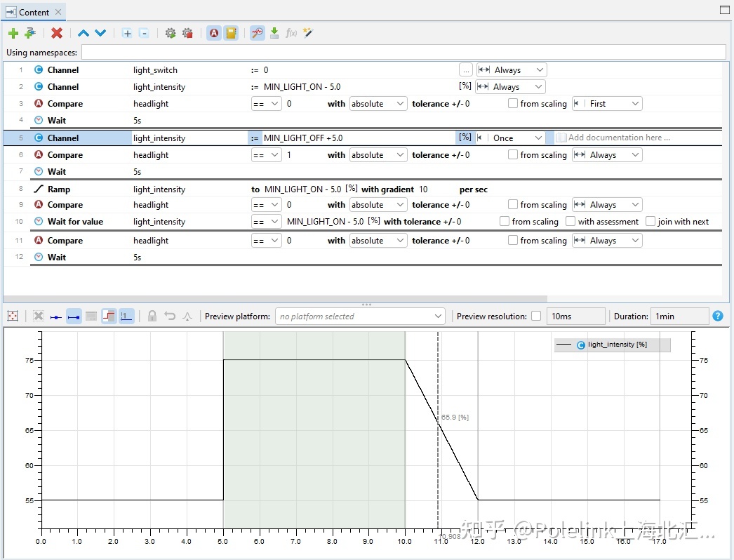734x560 pixels.
Task: Enable 'from scaling' checkbox on row 3
Action: pos(514,104)
